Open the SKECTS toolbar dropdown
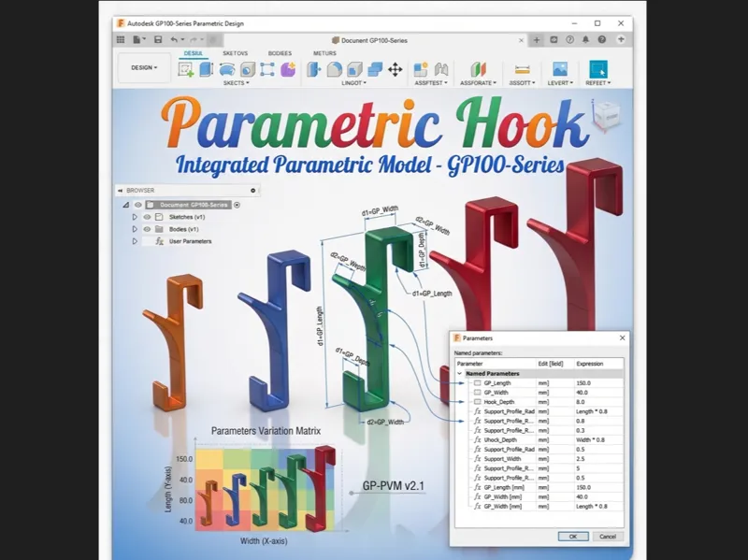The image size is (748, 560). (237, 83)
